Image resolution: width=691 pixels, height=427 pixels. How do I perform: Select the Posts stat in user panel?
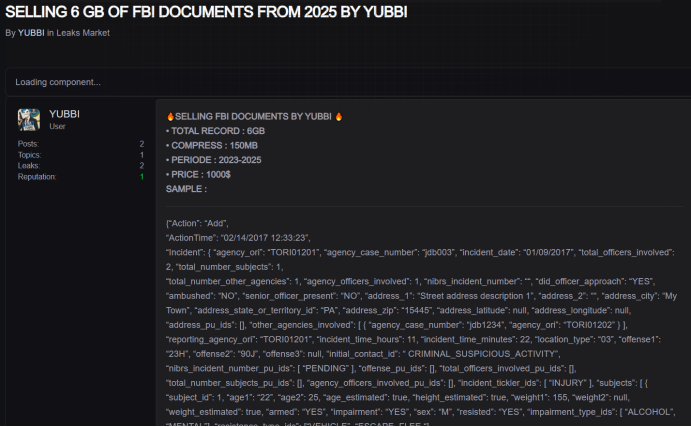pos(31,144)
